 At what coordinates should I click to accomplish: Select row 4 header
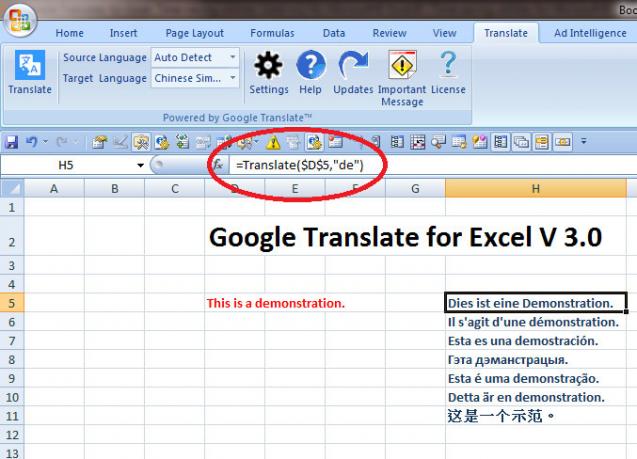coord(12,284)
